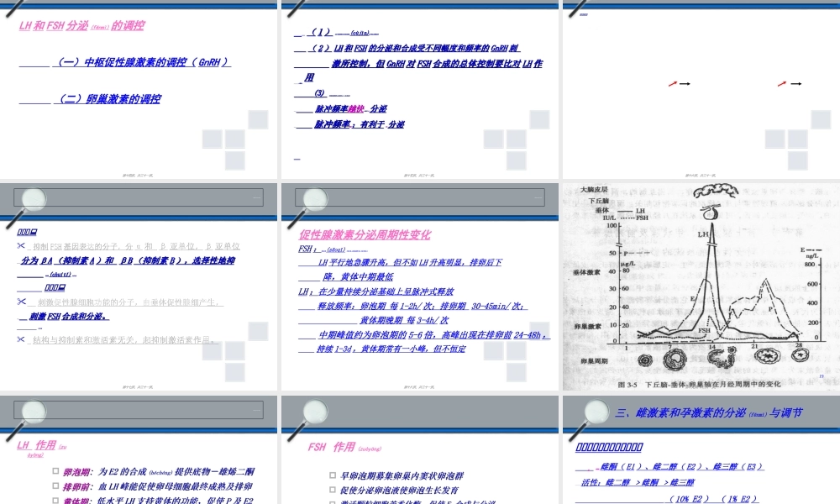The image size is (840, 504).
Task: Open the link （一）中枢促性腺激素的调控（GnRH）
Action: 143,62
